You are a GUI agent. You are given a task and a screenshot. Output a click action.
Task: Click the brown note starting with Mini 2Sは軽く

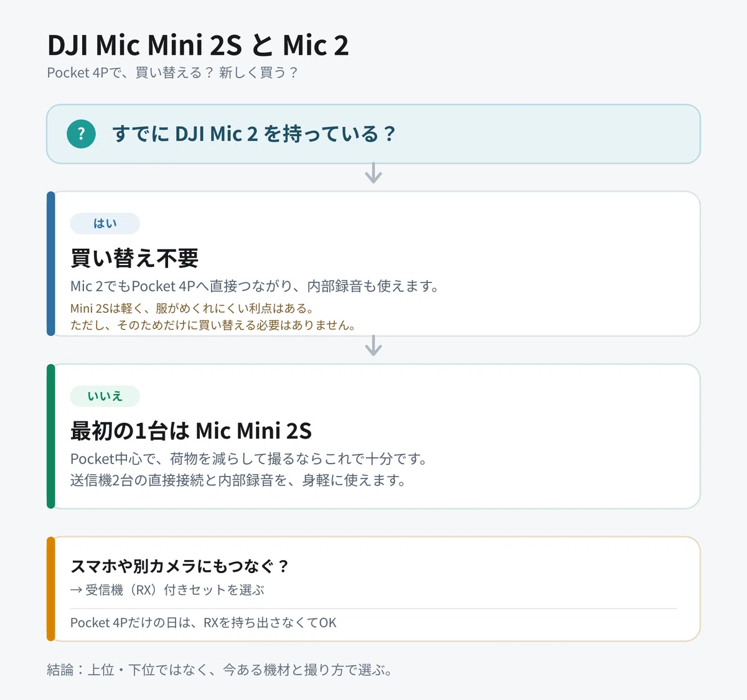coord(213,317)
